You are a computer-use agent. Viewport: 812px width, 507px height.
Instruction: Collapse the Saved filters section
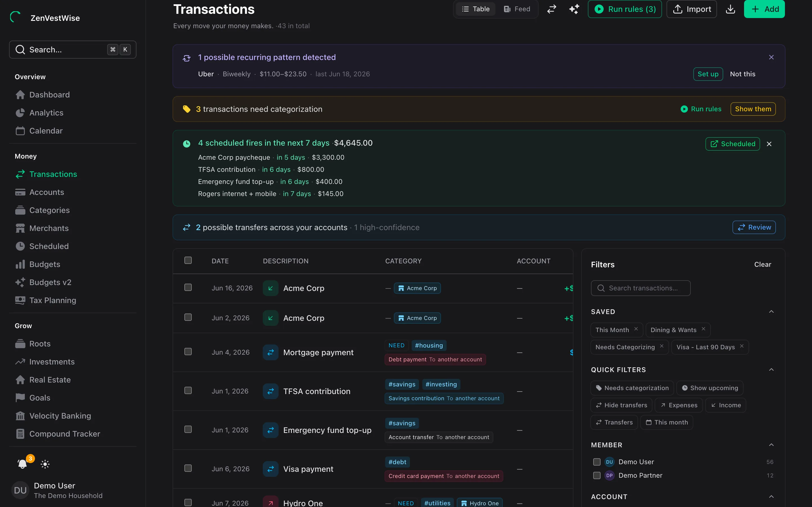[771, 312]
